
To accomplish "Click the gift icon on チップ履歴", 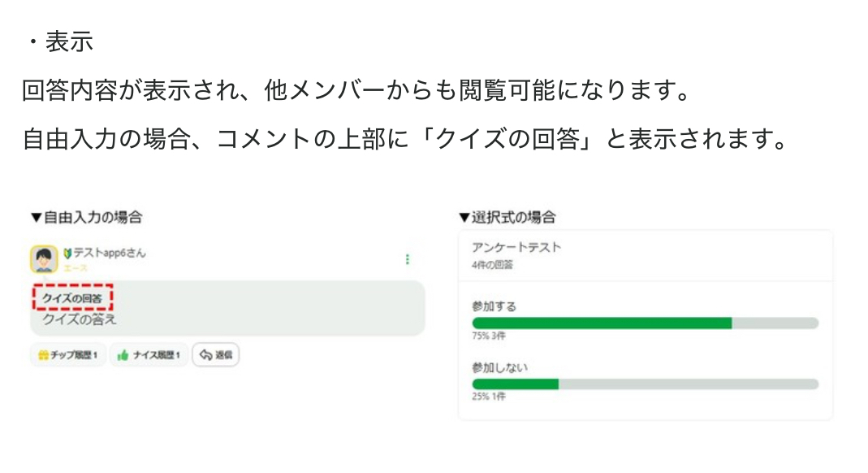I will (44, 355).
